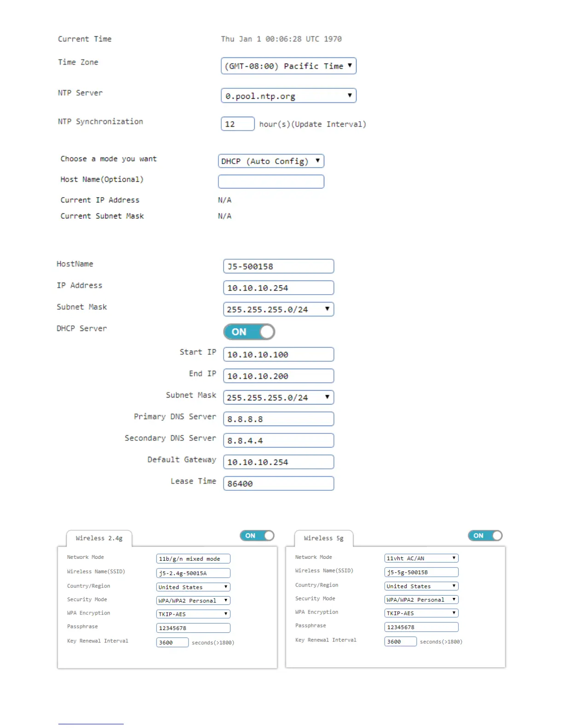Click the IP Address field 10.10.10.254
Image resolution: width=563 pixels, height=728 pixels.
coord(278,288)
